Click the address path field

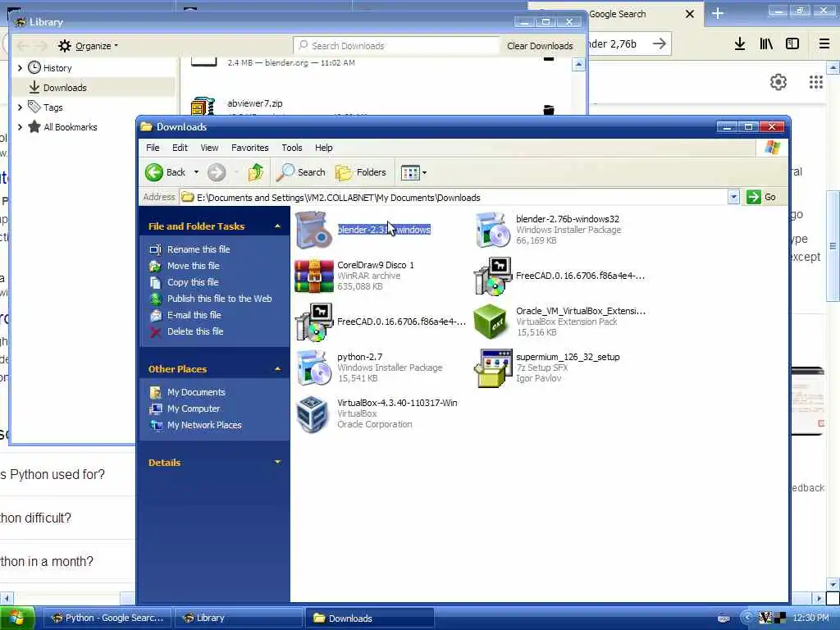(453, 198)
